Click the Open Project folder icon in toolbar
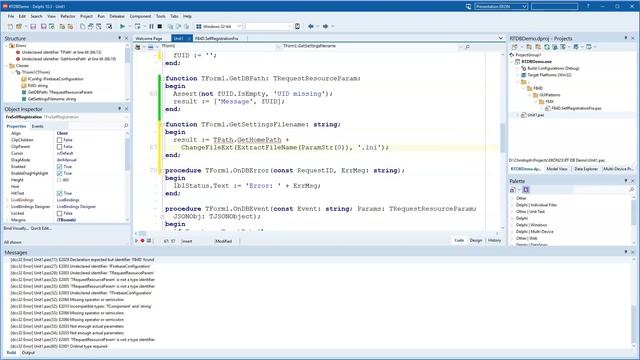Image resolution: width=640 pixels, height=360 pixels. coord(19,26)
